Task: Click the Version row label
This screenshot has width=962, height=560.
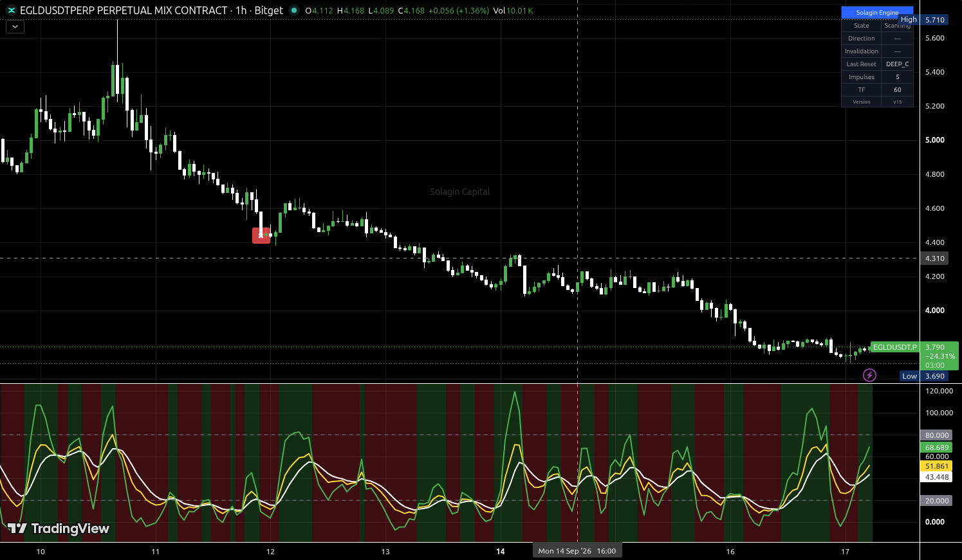Action: [862, 102]
